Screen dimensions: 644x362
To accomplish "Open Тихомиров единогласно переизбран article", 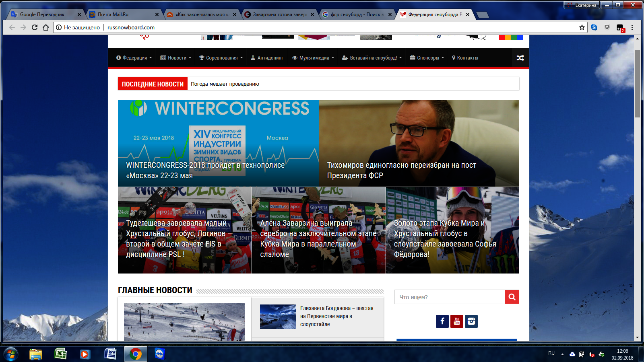I will coord(401,170).
